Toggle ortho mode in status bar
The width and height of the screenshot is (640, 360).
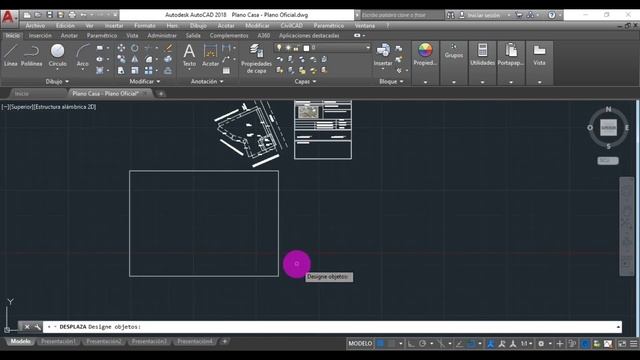point(411,344)
